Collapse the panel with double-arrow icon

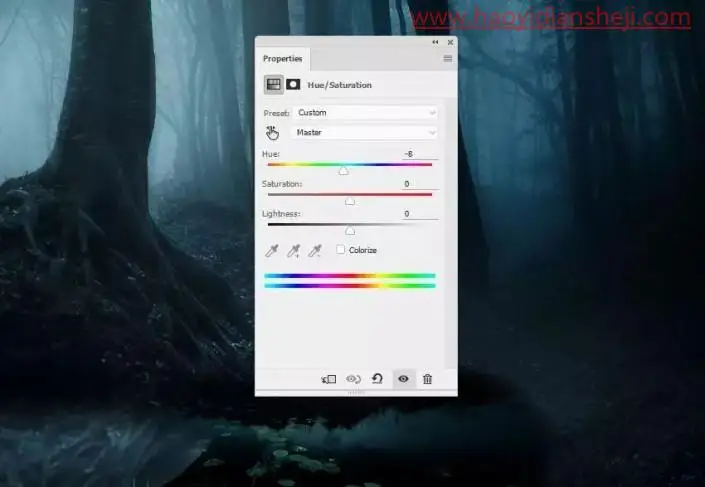point(435,42)
